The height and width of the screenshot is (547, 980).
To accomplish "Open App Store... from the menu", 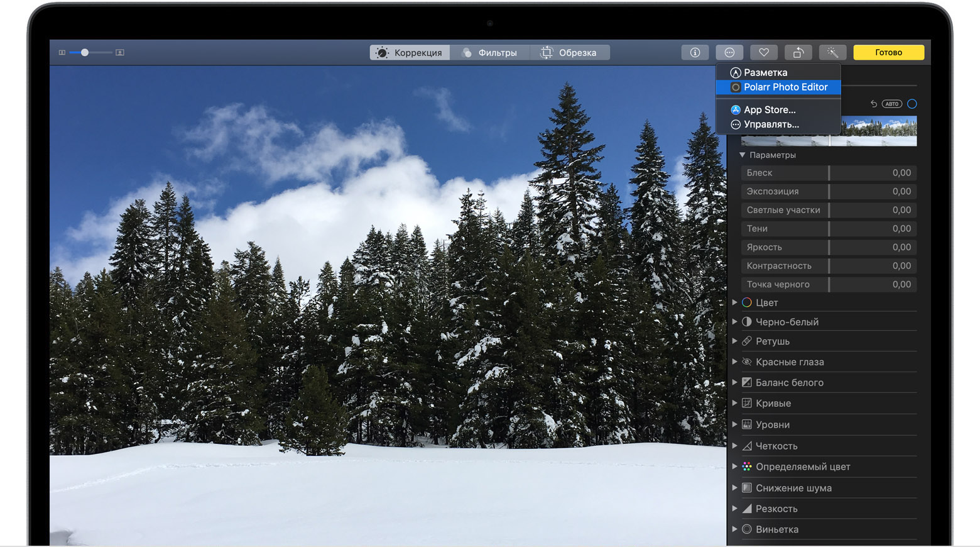I will coord(778,109).
